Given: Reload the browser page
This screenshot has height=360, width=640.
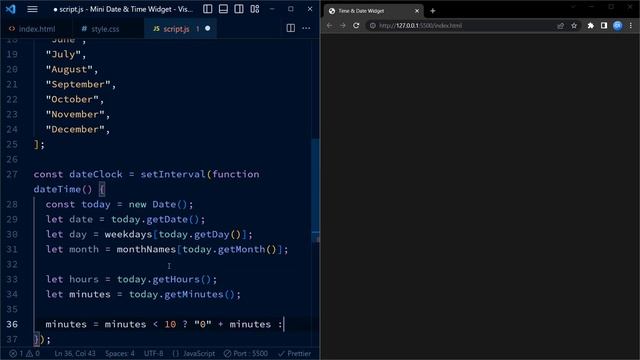Looking at the screenshot, I should click(x=356, y=25).
